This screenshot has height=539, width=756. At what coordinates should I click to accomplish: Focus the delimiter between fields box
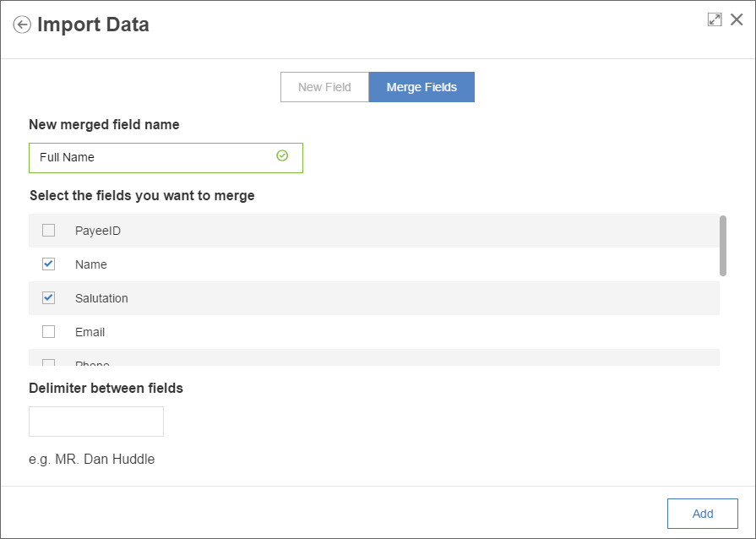pyautogui.click(x=96, y=422)
